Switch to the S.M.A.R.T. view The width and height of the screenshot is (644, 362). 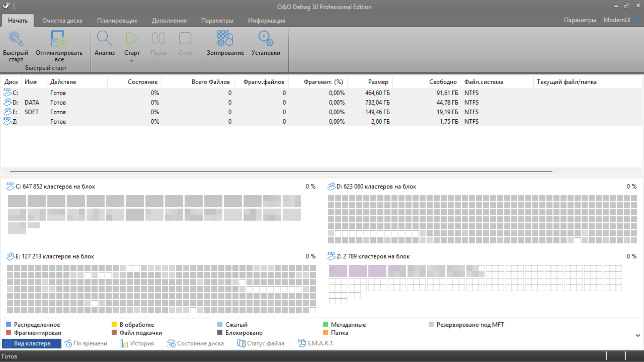tap(316, 343)
